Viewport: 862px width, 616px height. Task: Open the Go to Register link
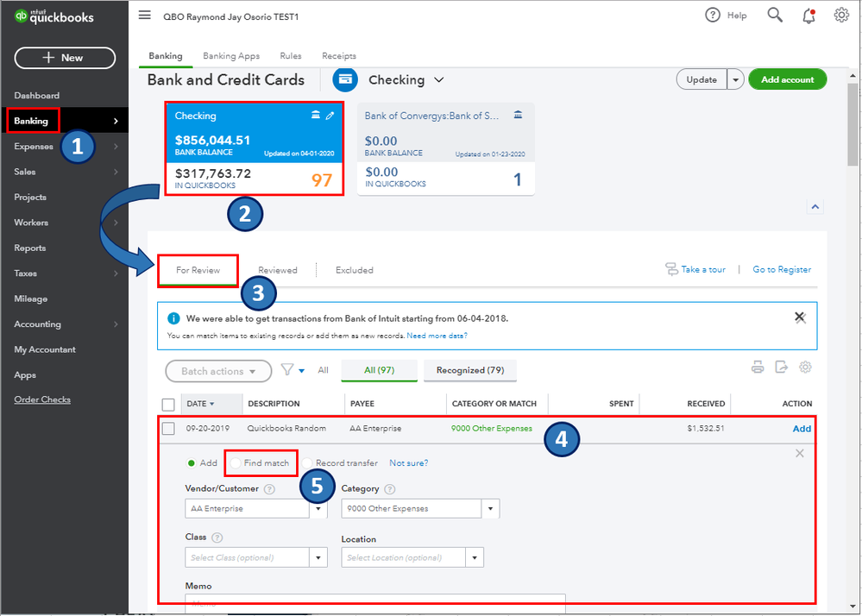coord(782,269)
